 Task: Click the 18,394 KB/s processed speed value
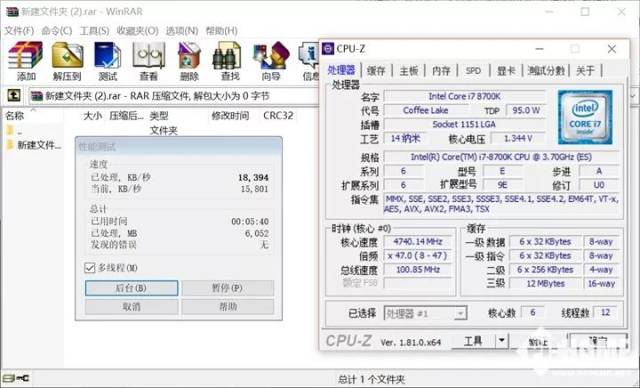253,177
